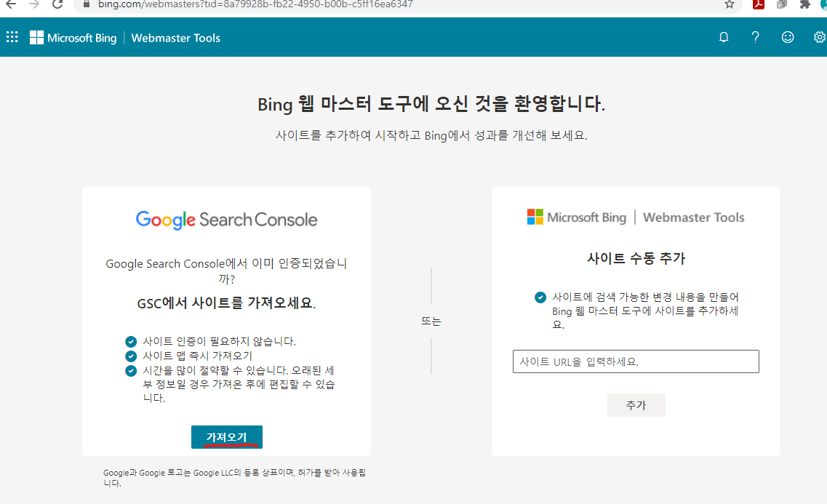Click the checkmark beside 시간을 많이 절약할 수 있습니다
The image size is (827, 504).
tap(131, 371)
